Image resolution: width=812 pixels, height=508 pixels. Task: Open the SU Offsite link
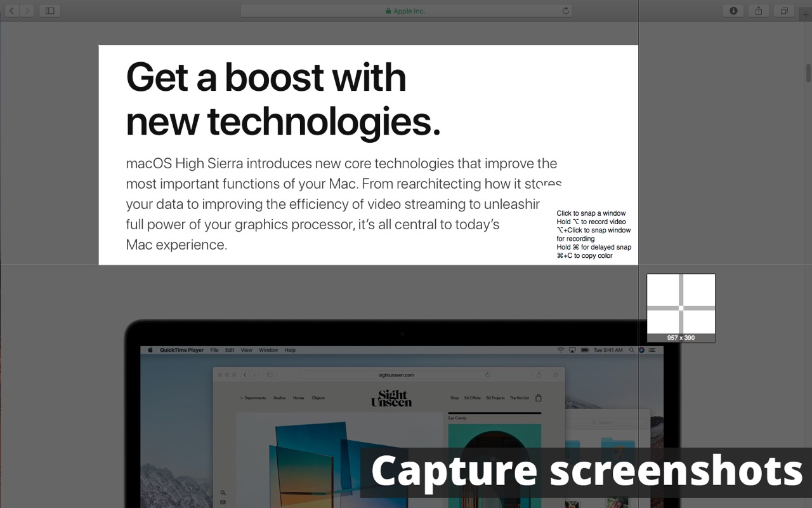pos(472,398)
